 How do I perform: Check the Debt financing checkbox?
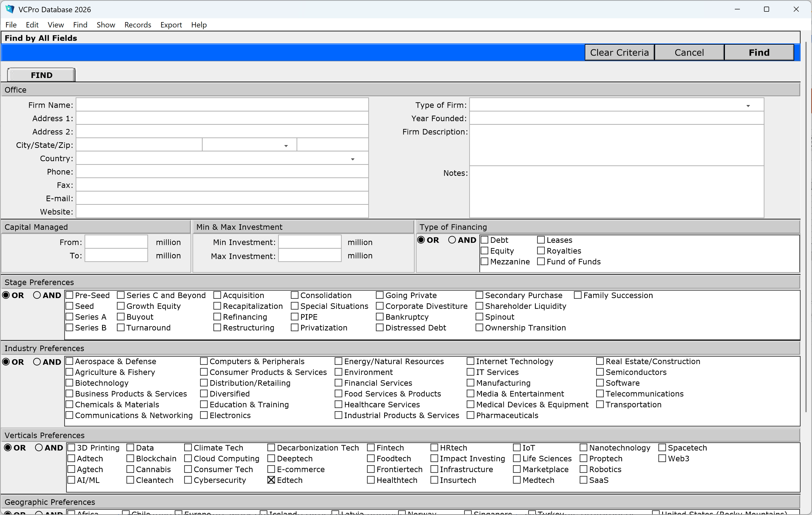484,240
